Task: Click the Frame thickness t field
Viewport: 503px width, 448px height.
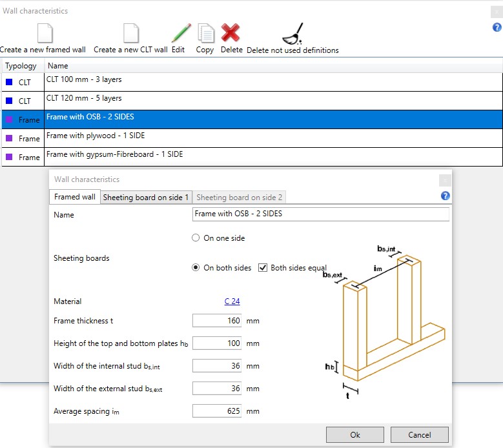Action: tap(217, 320)
